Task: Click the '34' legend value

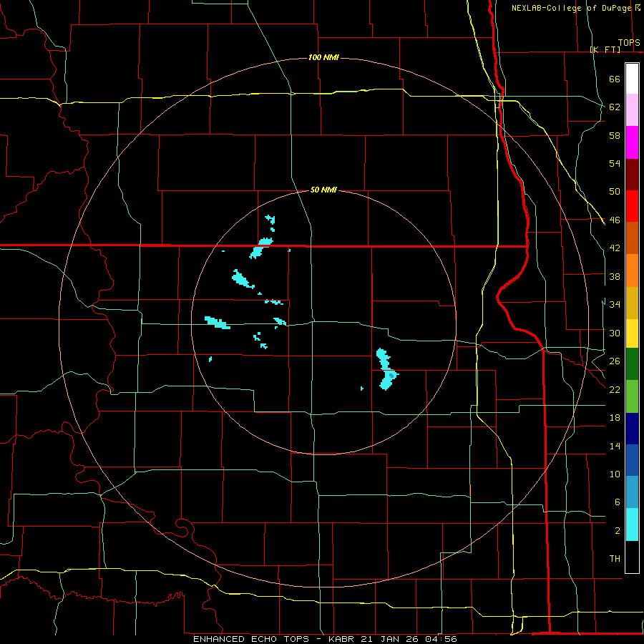Action: 615,304
